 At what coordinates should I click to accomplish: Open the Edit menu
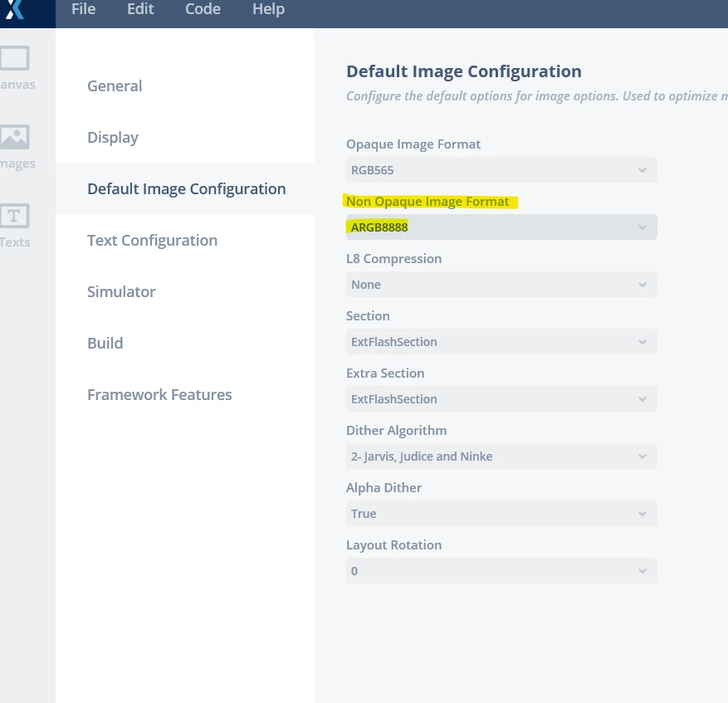[x=140, y=9]
